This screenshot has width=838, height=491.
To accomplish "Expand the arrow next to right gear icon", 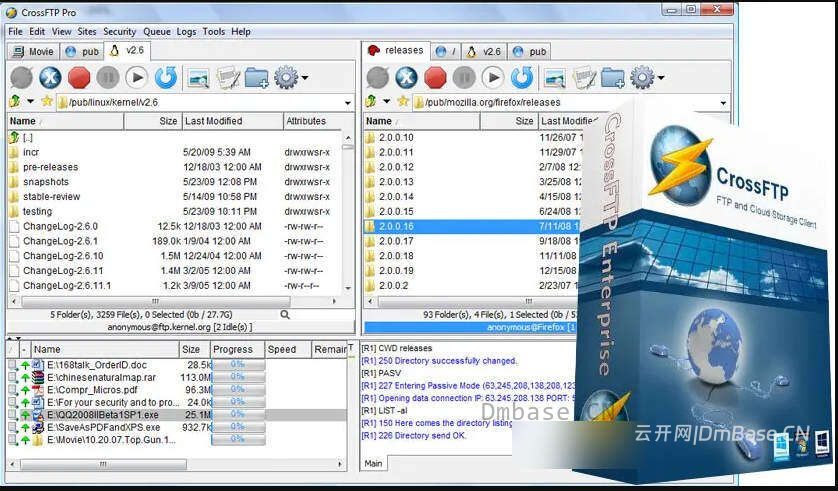I will click(661, 78).
